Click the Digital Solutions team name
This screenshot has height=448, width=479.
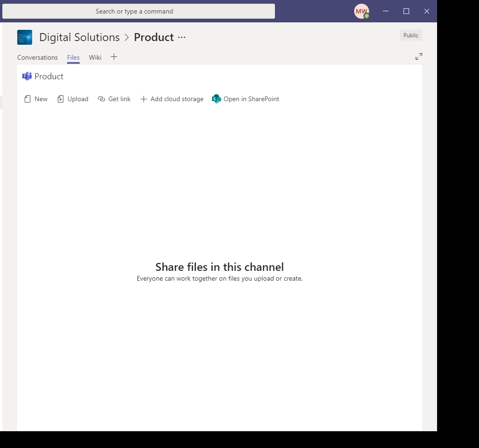(79, 37)
